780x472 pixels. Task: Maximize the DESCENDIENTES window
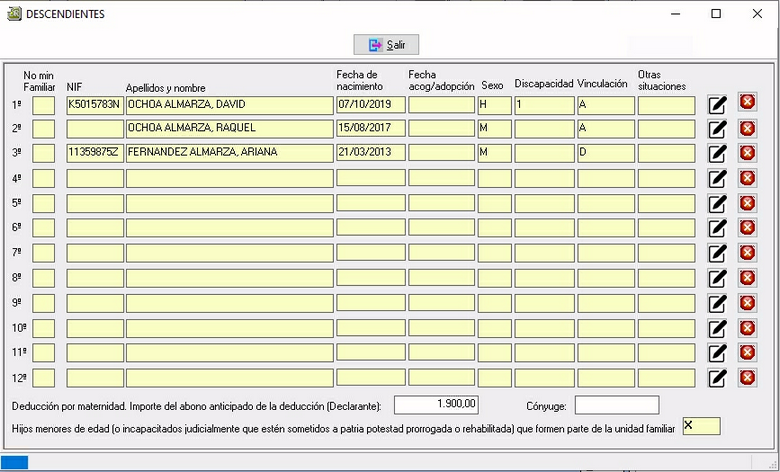click(x=716, y=13)
